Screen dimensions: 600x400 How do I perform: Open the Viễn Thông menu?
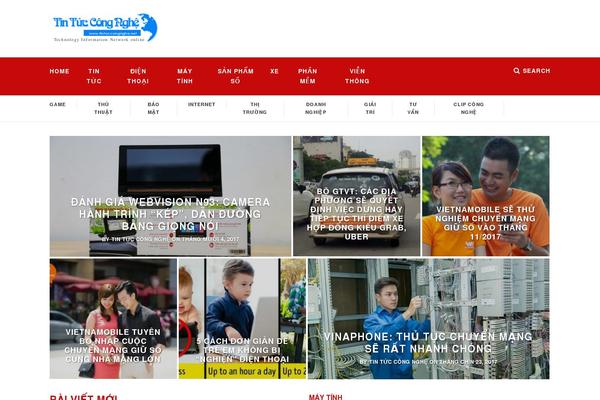pyautogui.click(x=357, y=76)
